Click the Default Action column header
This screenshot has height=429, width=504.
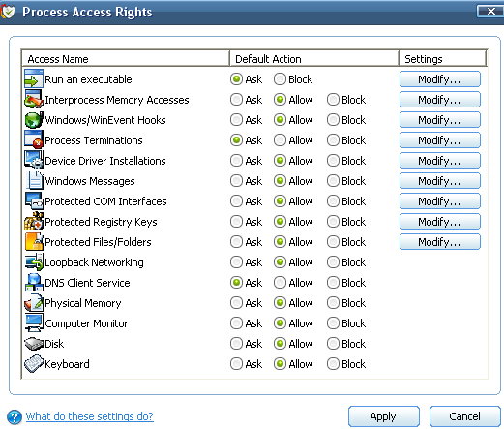pos(314,59)
